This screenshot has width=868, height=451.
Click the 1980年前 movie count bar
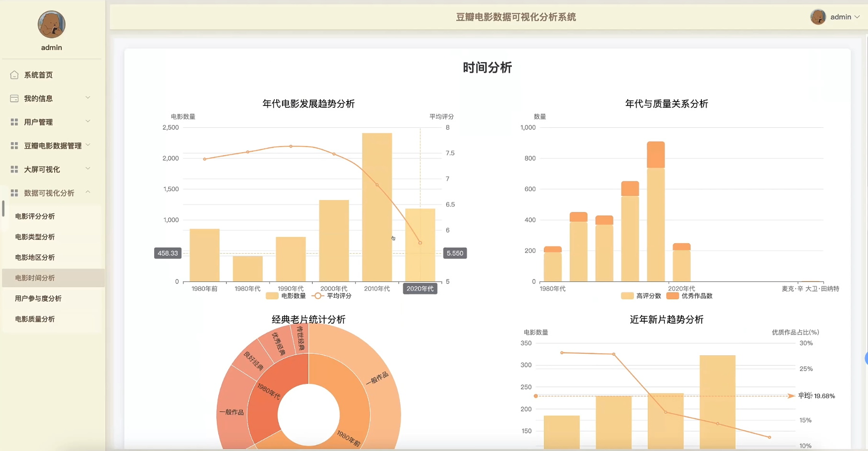[x=204, y=255]
